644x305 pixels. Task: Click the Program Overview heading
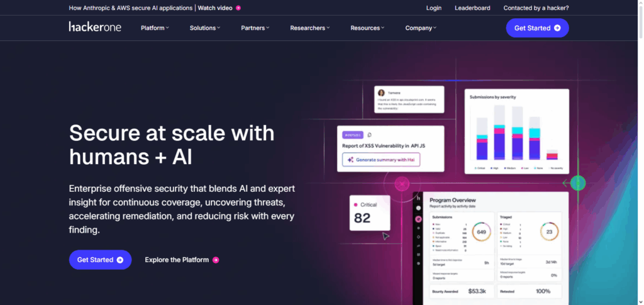click(x=453, y=201)
